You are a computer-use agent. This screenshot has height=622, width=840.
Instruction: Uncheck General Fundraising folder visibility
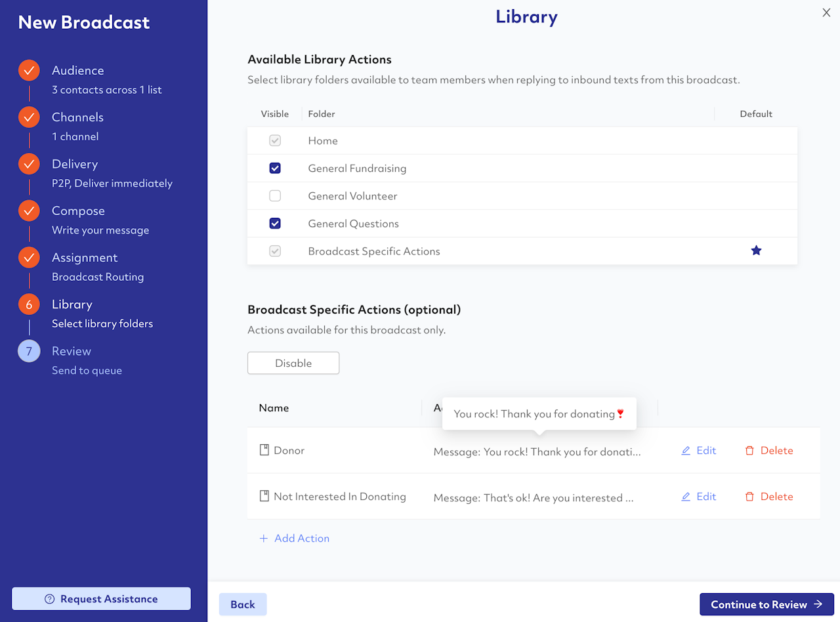(275, 168)
